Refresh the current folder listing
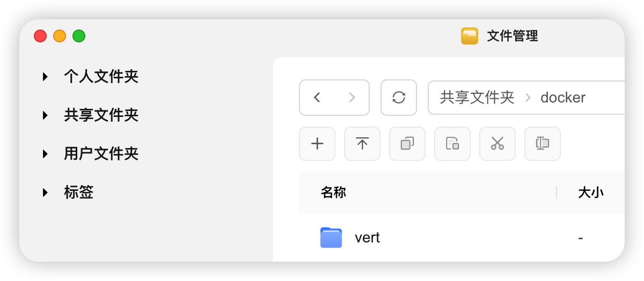Screen dimensions: 644x281 click(399, 98)
